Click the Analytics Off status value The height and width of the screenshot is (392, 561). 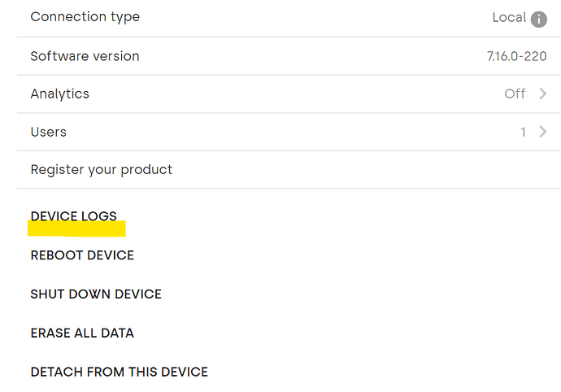click(515, 94)
